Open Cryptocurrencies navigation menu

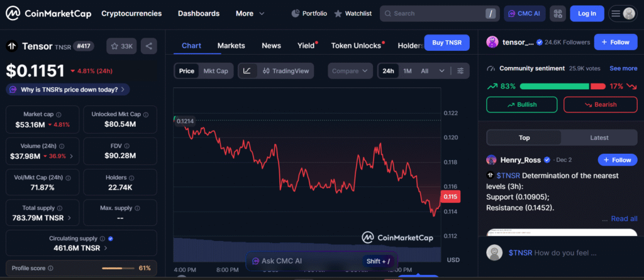(x=131, y=14)
